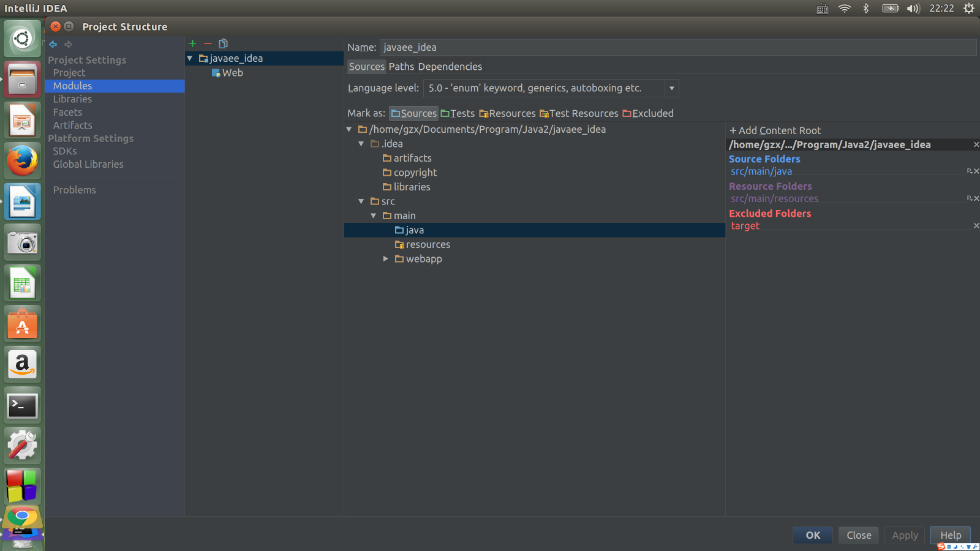Remove the content root javaee_idea entry
Image resolution: width=980 pixels, height=551 pixels.
(976, 144)
